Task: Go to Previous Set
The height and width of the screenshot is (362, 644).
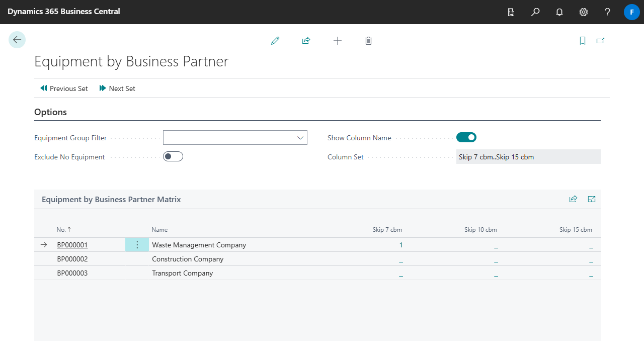Action: coord(64,88)
